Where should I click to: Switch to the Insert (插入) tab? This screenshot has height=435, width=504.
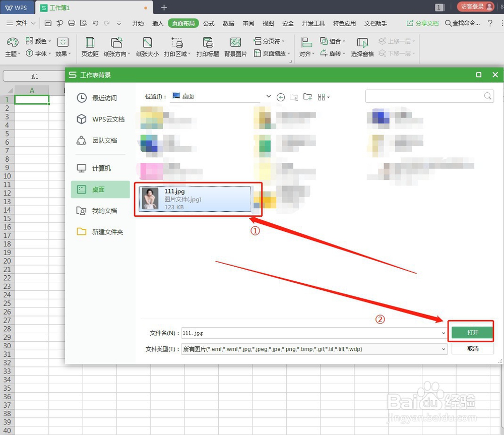[157, 23]
